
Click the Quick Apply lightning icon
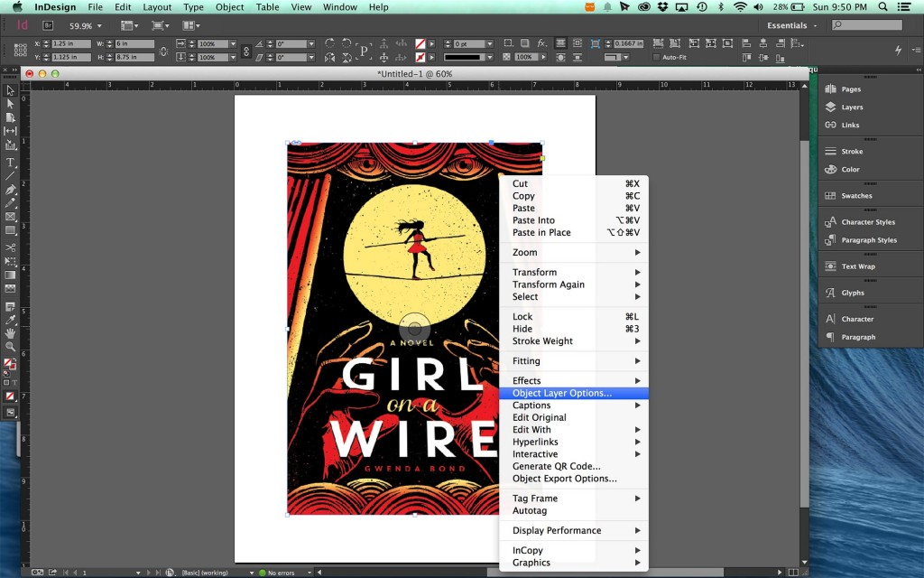click(898, 51)
